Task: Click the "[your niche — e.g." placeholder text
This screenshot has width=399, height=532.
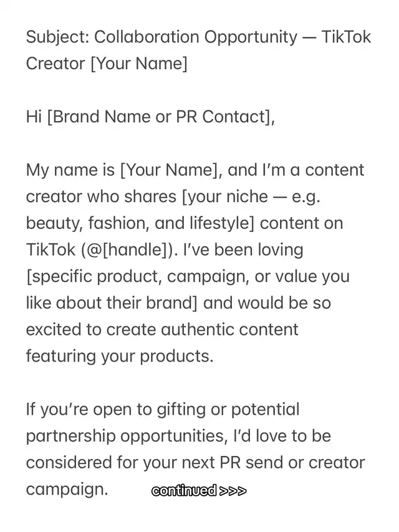Action: [x=251, y=196]
